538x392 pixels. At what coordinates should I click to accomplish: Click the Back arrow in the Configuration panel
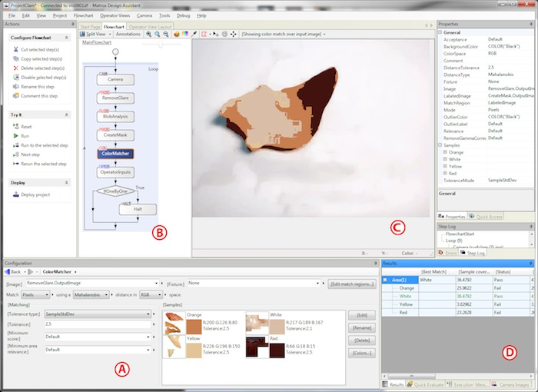[8, 272]
